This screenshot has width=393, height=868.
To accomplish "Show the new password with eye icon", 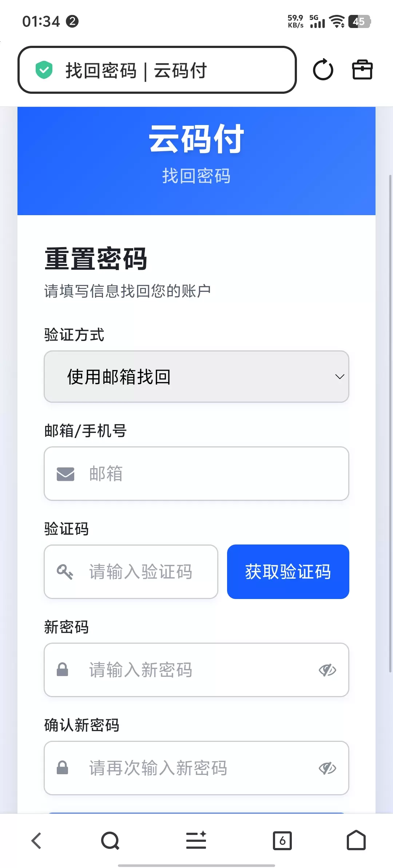I will coord(327,670).
